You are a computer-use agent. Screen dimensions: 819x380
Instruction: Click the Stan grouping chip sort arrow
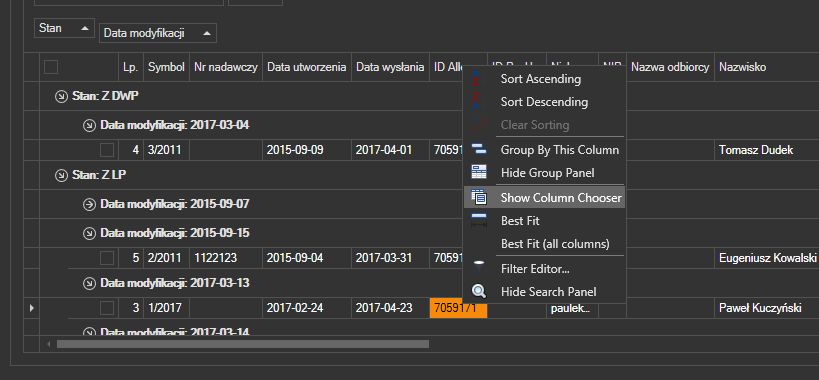tap(85, 28)
